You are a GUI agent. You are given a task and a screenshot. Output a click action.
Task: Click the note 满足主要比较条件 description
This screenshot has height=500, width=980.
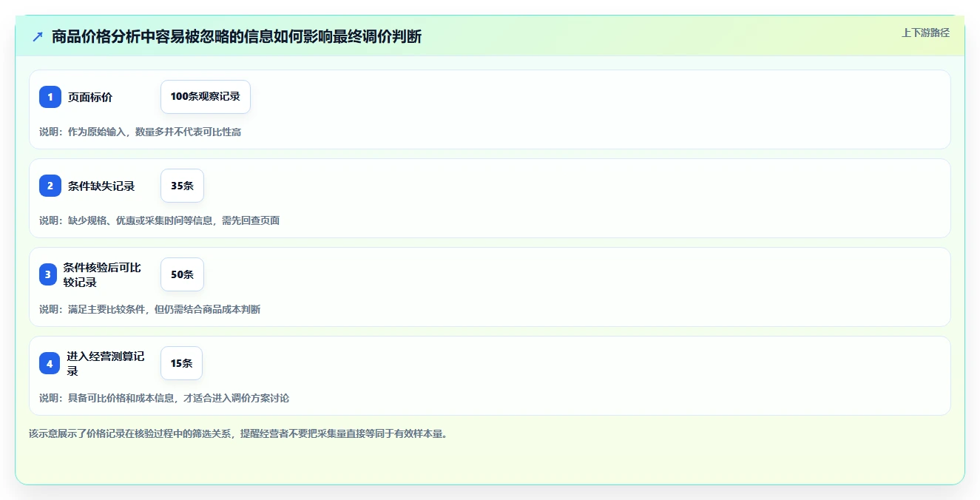coord(150,309)
